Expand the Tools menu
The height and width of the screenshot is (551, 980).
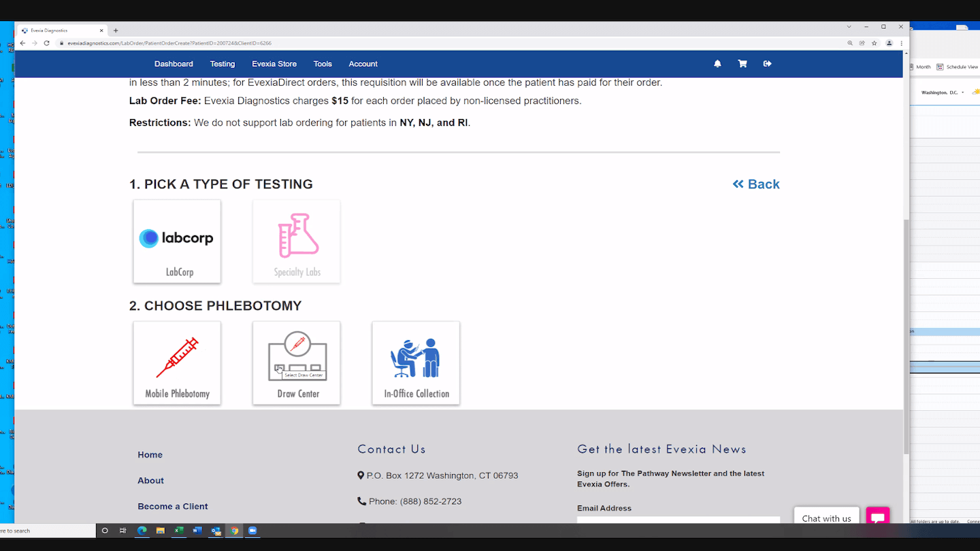(323, 64)
